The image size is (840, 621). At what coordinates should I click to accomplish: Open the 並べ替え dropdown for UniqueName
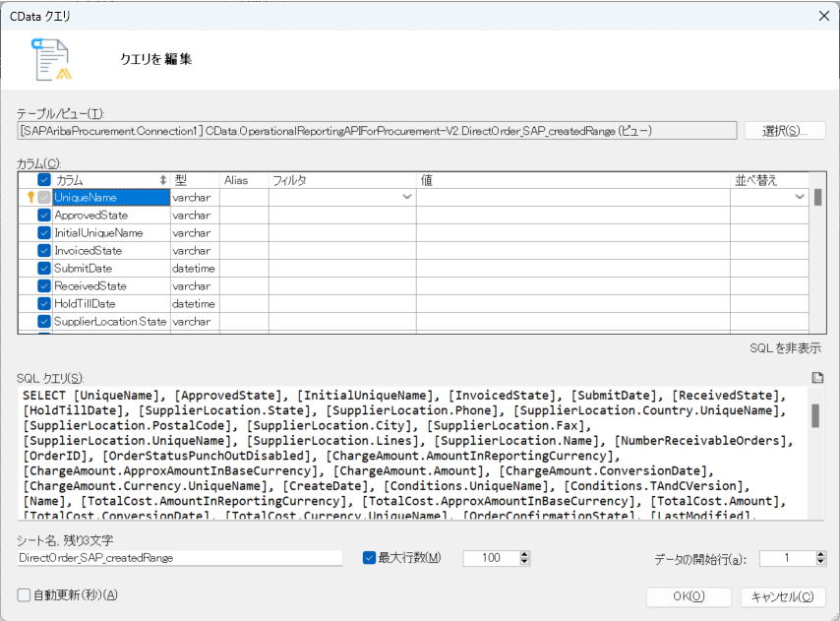tap(800, 197)
